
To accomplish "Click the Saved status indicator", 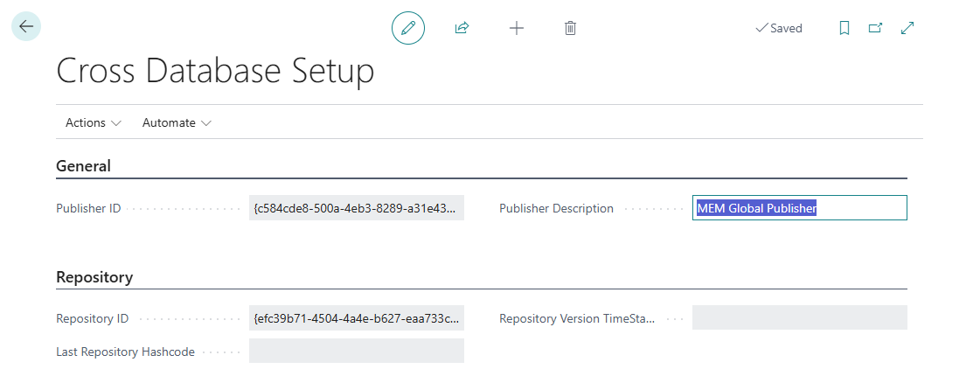I will click(779, 28).
